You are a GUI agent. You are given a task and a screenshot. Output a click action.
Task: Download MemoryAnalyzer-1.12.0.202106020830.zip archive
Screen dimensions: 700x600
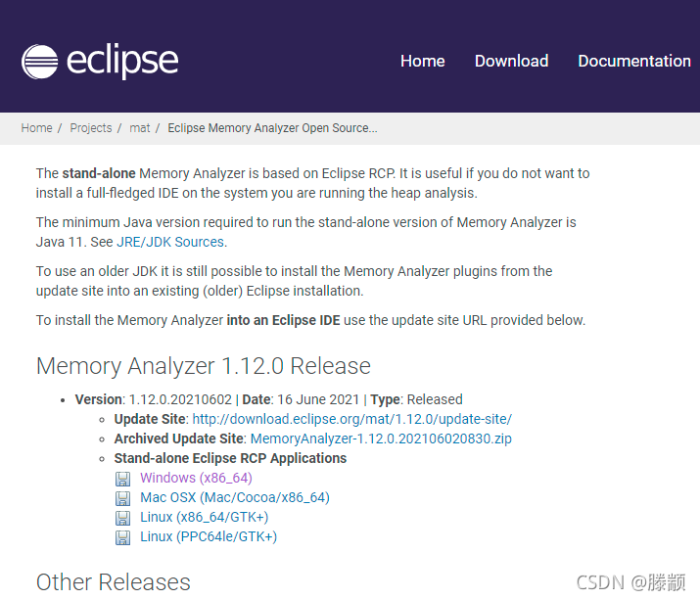[x=381, y=438]
